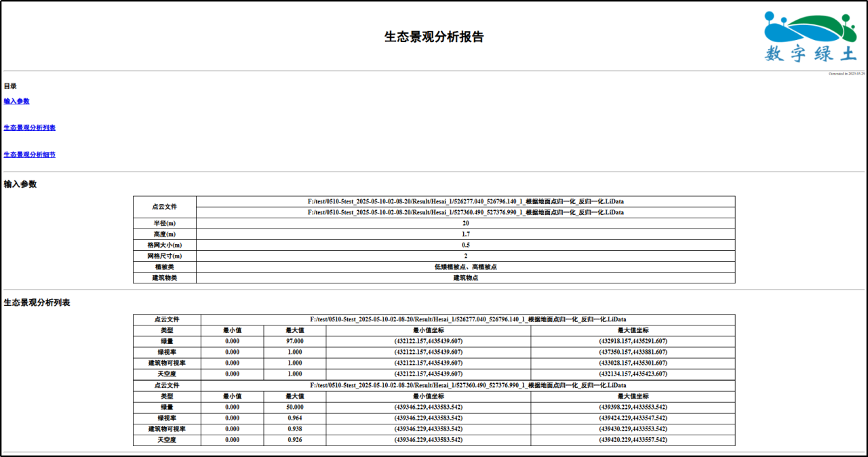
Task: Click the 高度(m) value cell showing 1.7
Action: click(x=465, y=234)
